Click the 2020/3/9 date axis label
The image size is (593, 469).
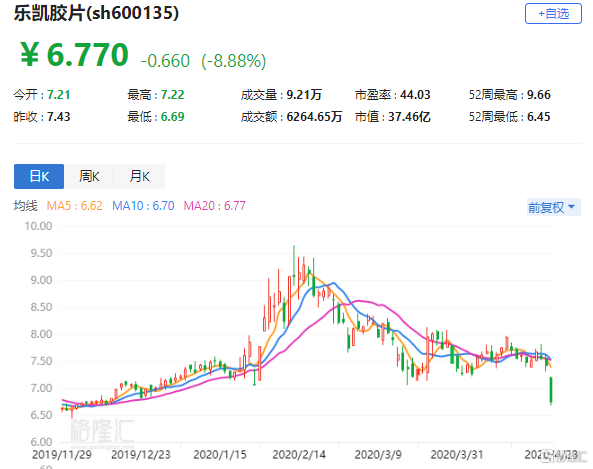pos(378,454)
